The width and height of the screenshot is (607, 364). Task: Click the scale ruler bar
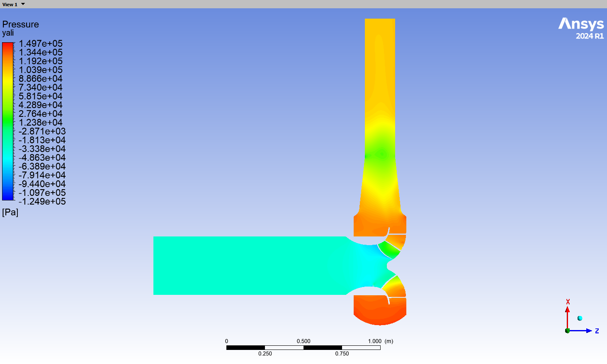click(303, 347)
